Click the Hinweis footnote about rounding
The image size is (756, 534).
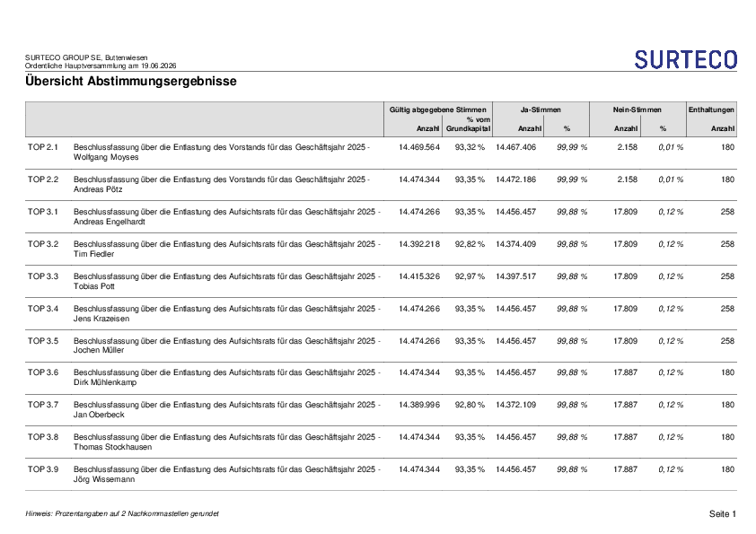[122, 513]
